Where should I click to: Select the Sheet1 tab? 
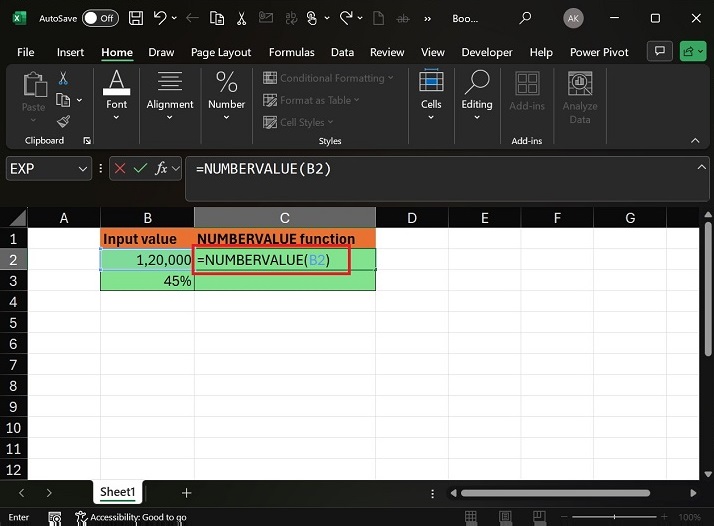[x=117, y=492]
